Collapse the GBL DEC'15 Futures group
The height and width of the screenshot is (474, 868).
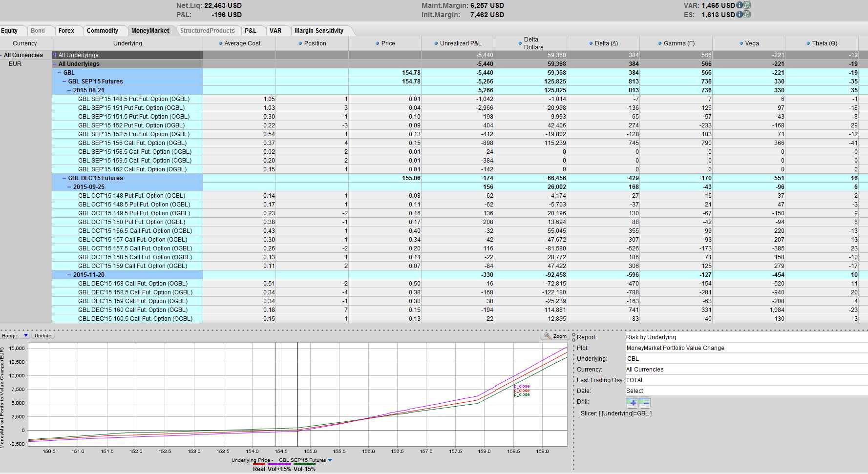pyautogui.click(x=64, y=178)
